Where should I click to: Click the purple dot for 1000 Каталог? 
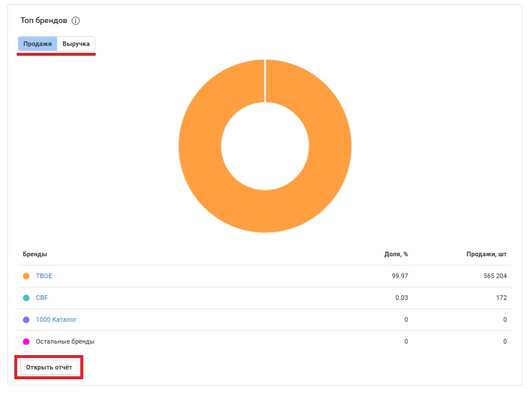tap(26, 319)
